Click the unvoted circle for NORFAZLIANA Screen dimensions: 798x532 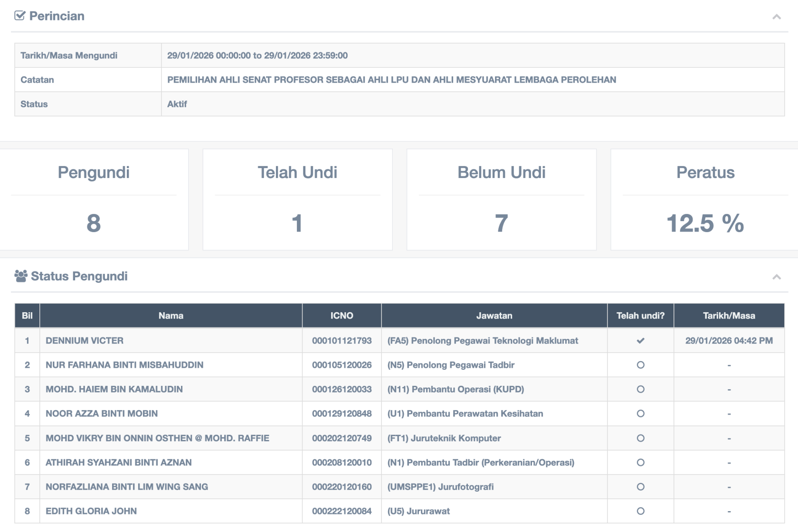click(x=640, y=486)
